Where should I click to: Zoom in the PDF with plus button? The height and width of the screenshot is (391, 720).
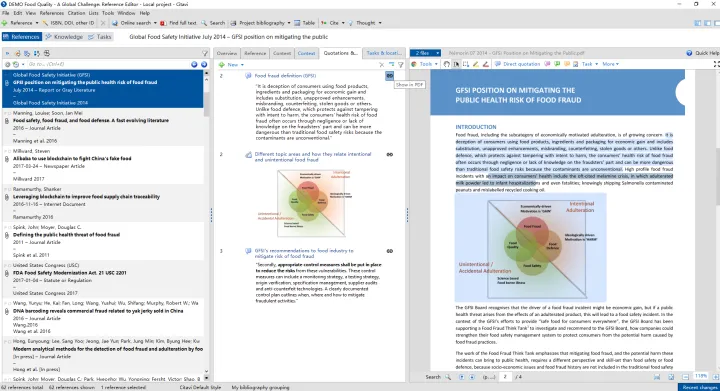coord(715,377)
